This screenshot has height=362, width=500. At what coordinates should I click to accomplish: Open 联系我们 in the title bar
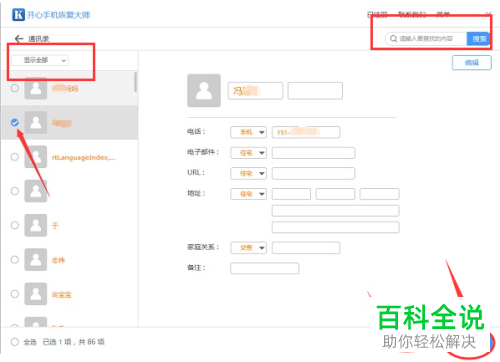click(412, 14)
